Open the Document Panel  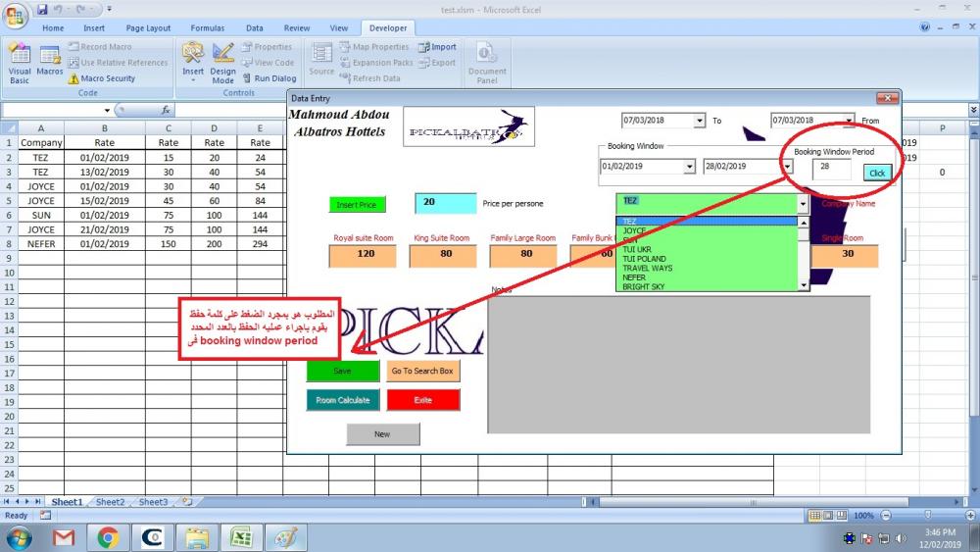click(487, 64)
